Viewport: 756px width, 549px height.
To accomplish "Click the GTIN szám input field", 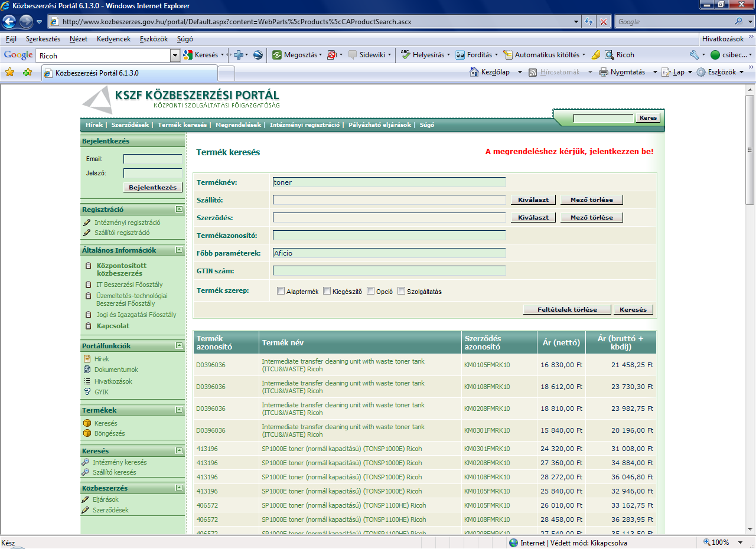I will (x=389, y=271).
